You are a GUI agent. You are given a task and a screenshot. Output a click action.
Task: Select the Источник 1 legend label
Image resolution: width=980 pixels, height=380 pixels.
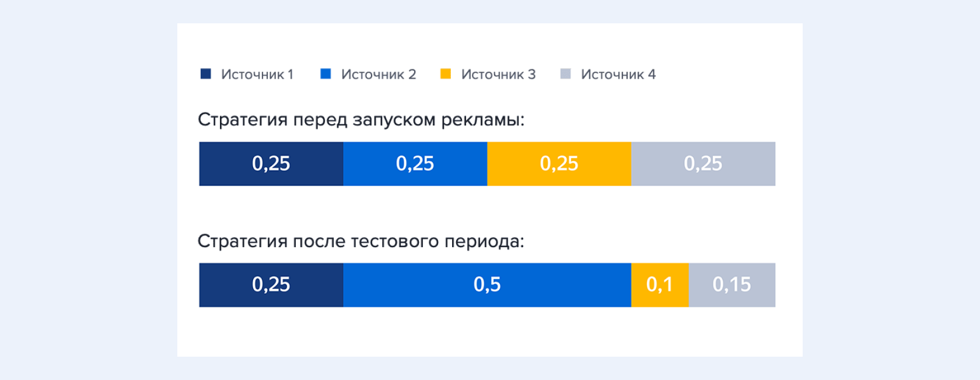pos(257,74)
